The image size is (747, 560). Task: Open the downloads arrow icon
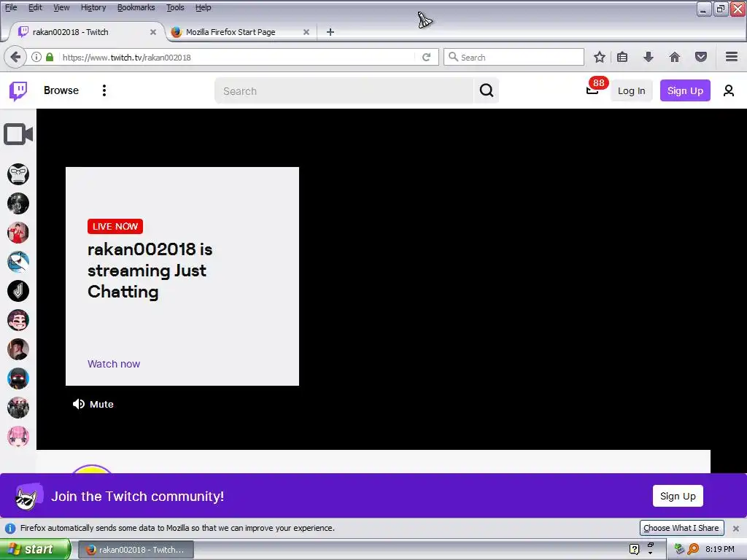[649, 57]
